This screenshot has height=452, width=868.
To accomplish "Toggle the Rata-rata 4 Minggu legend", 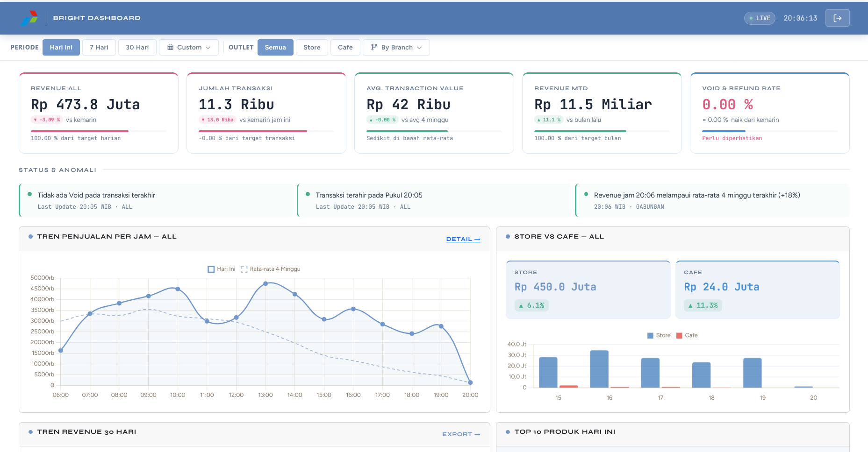I will click(x=271, y=269).
